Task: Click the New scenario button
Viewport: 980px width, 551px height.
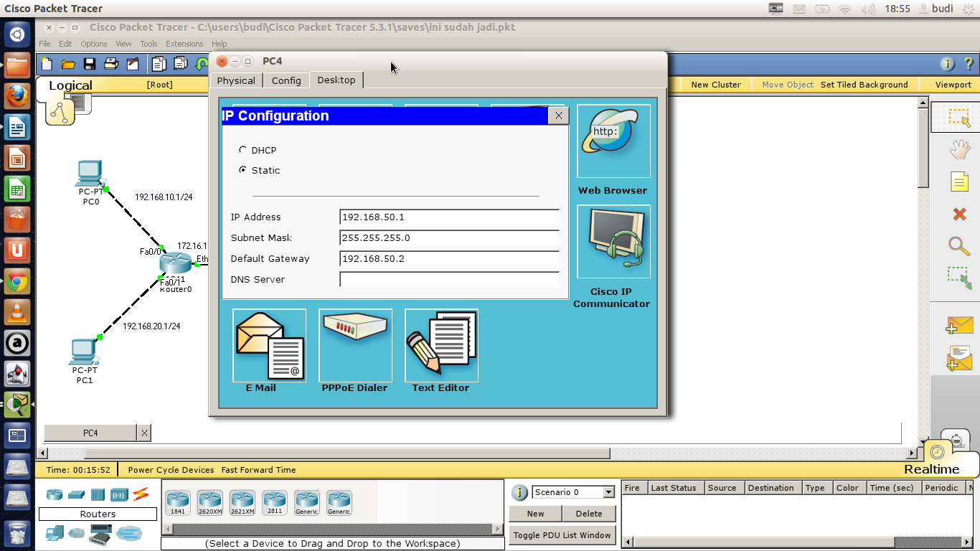Action: [535, 514]
